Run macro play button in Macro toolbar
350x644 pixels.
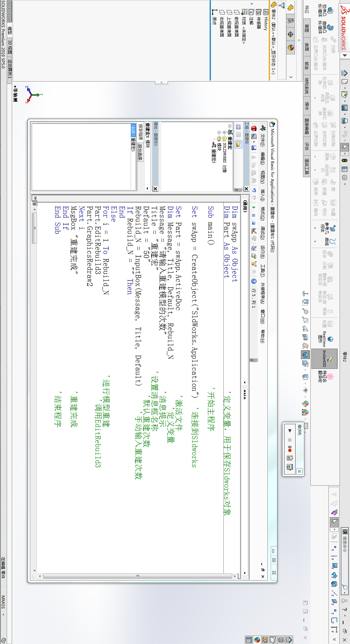pos(290,431)
